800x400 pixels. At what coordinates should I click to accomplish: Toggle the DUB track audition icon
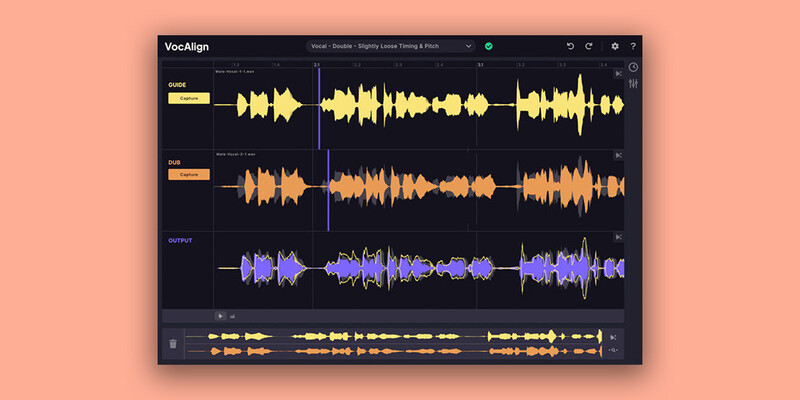pyautogui.click(x=618, y=155)
